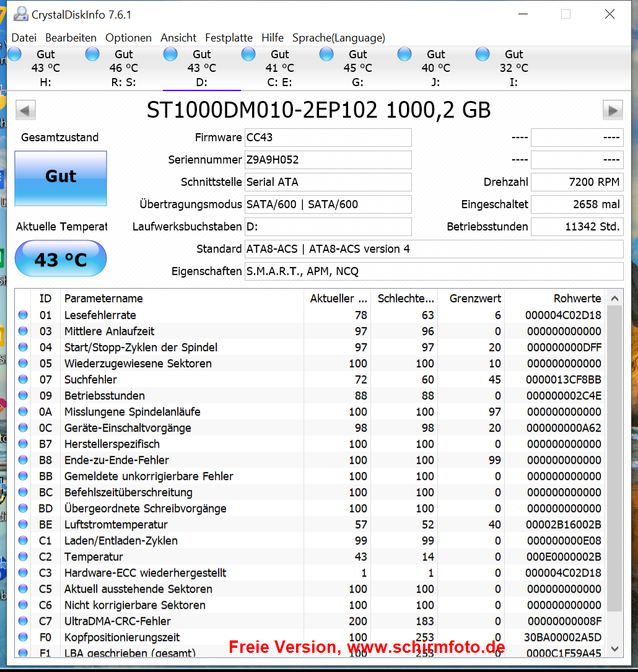Click status dot for Befehlszeitüberschreitung row
Viewport: 638px width, 672px height.
23,492
